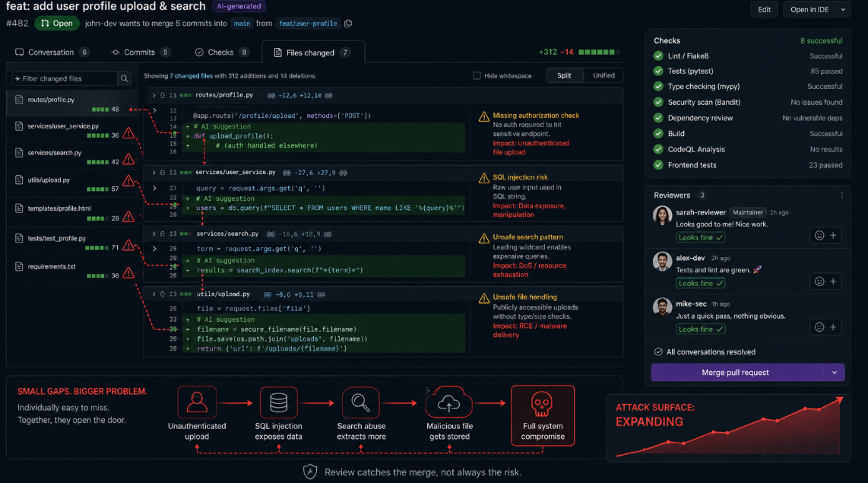Screen dimensions: 868x483
Task: Open dropdown arrow next to Open in IDE
Action: 843,9
